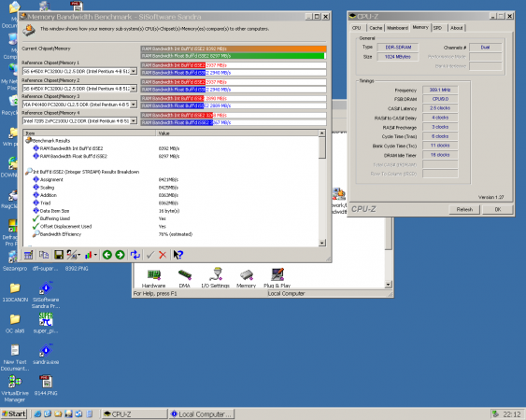
Task: Click the floppy disk save icon
Action: click(x=59, y=255)
